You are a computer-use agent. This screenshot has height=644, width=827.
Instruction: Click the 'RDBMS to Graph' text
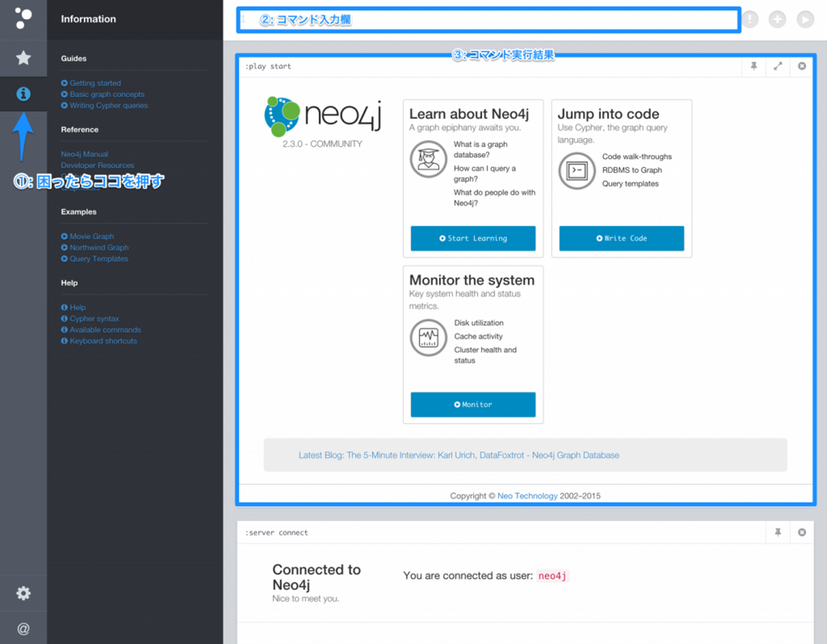(632, 170)
